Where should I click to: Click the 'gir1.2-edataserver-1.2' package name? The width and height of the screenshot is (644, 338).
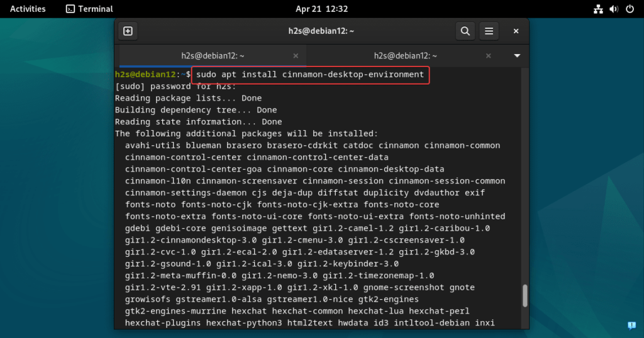tap(338, 253)
